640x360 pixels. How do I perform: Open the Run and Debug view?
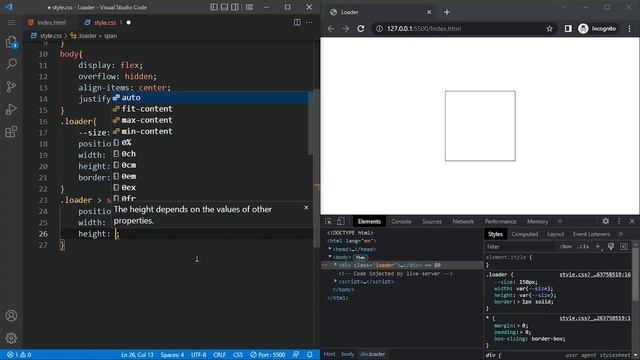point(11,109)
